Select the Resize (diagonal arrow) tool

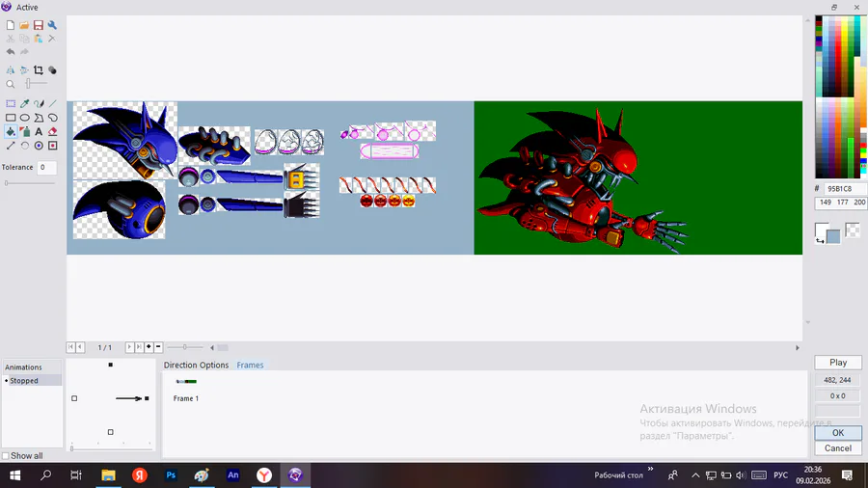pos(11,146)
